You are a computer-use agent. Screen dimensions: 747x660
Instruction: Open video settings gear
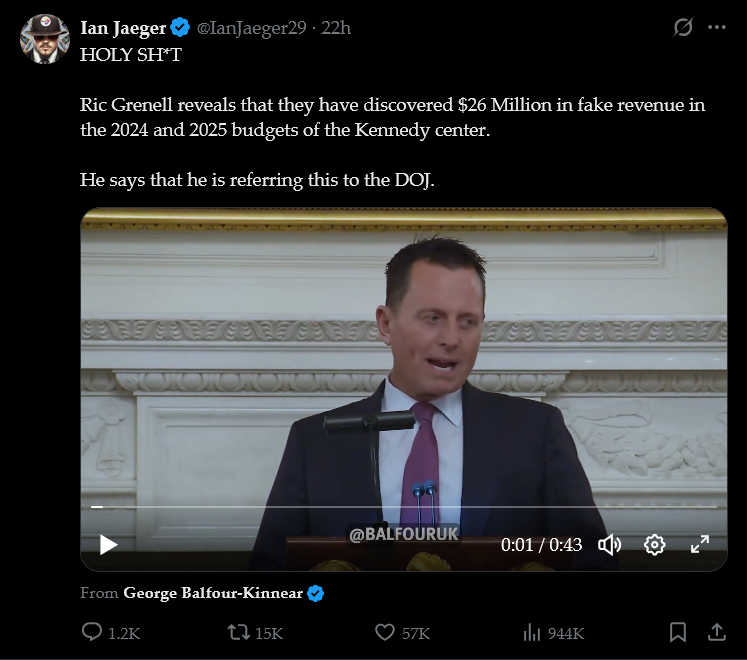coord(655,544)
